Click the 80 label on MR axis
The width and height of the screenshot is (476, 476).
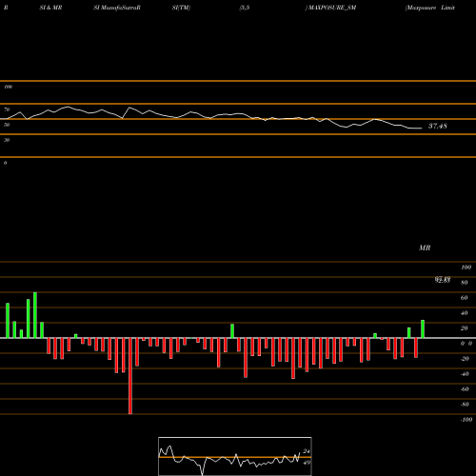(465, 283)
